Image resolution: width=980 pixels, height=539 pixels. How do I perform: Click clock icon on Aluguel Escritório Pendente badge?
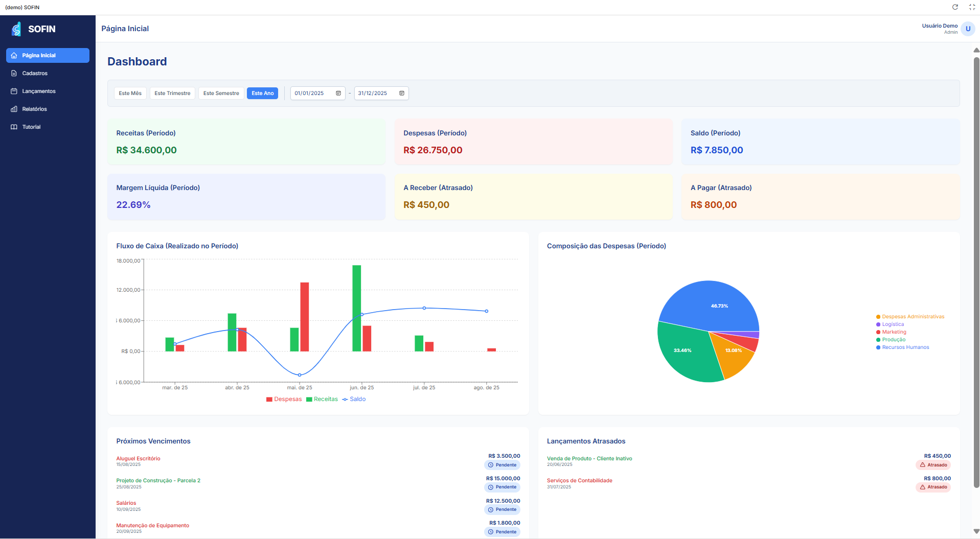point(491,465)
